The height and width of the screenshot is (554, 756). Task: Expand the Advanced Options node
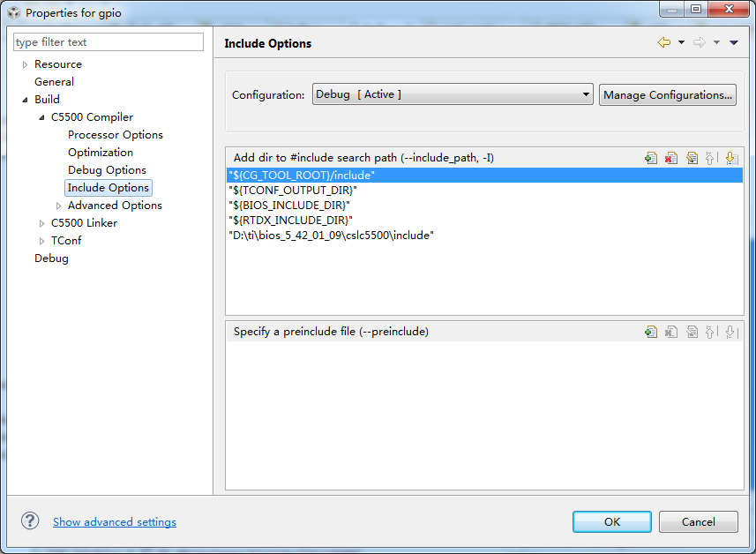(x=58, y=206)
